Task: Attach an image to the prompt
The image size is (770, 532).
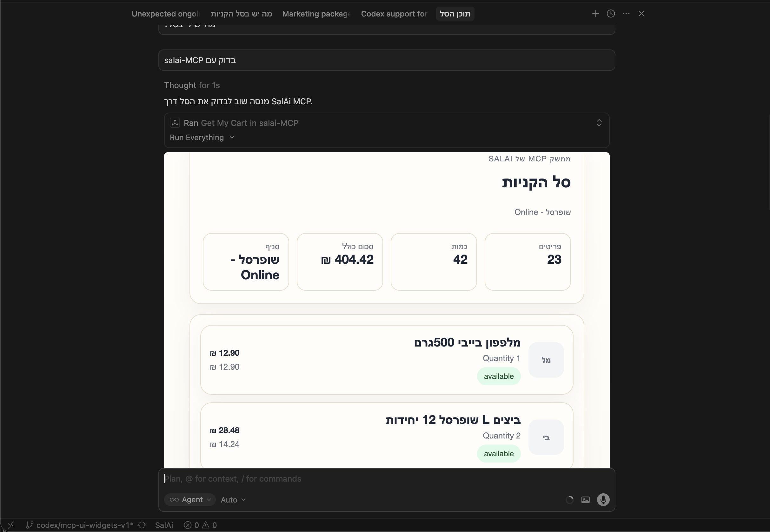Action: tap(586, 500)
